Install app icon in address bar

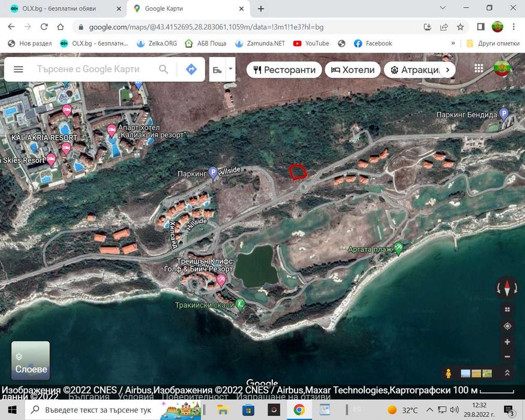428,27
